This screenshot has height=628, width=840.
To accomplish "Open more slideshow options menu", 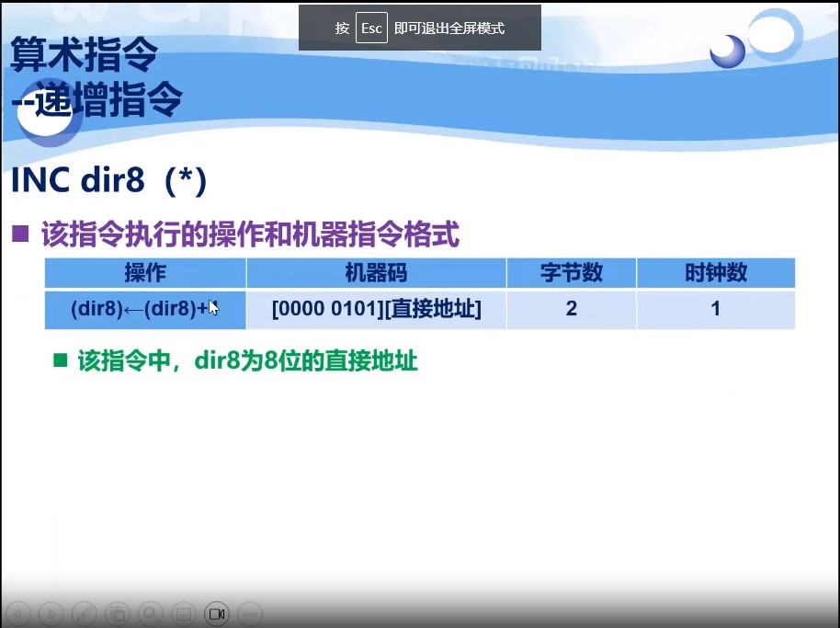I will [x=250, y=613].
